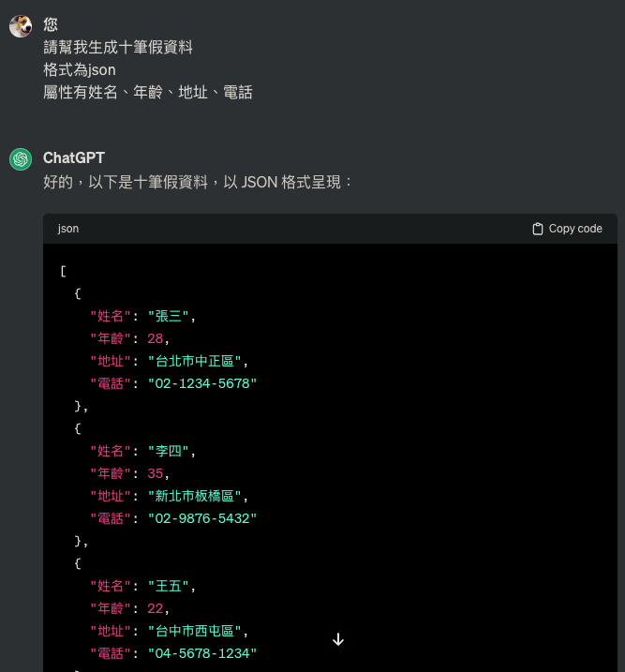Screen dimensions: 625x672
Task: Click the 您 user name label
Action: pyautogui.click(x=51, y=24)
